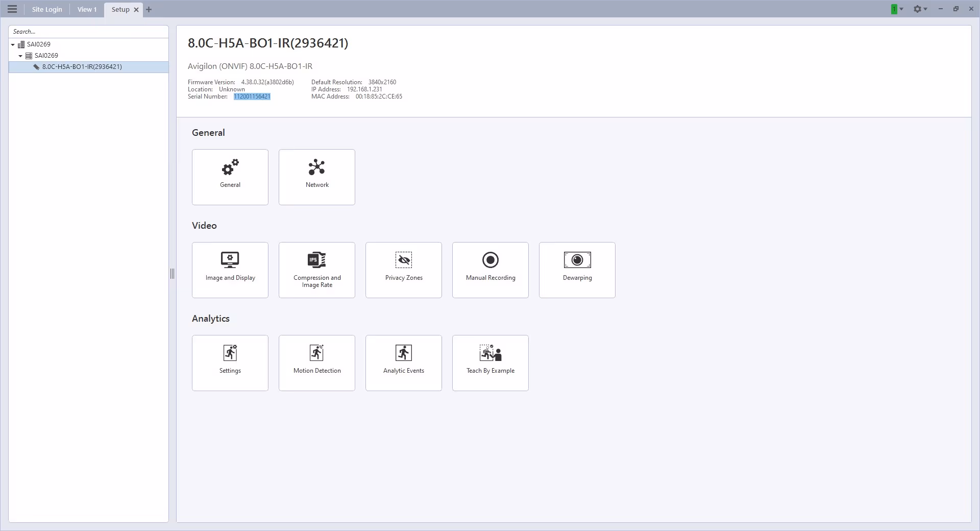Close the Setup tab
Image resolution: width=980 pixels, height=531 pixels.
136,10
